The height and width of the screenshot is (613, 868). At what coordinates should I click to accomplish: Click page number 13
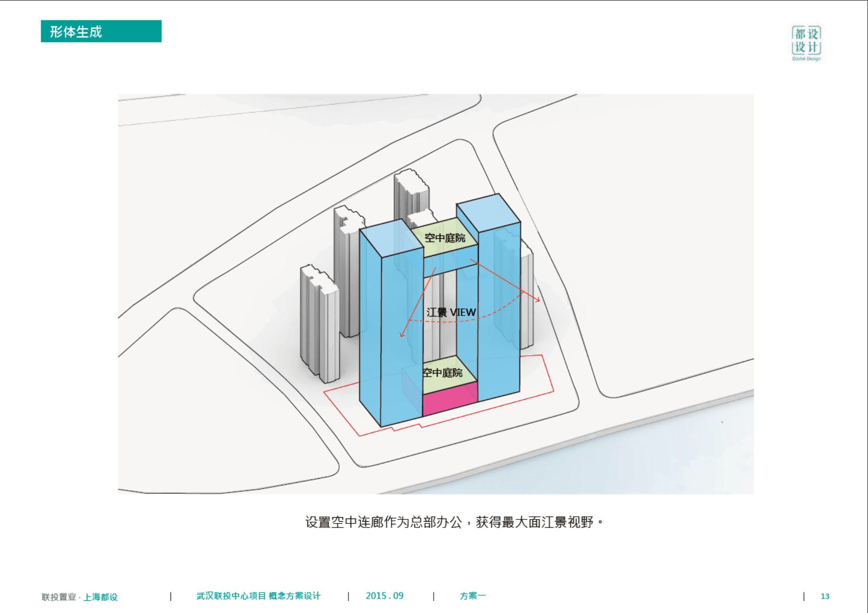tap(825, 596)
